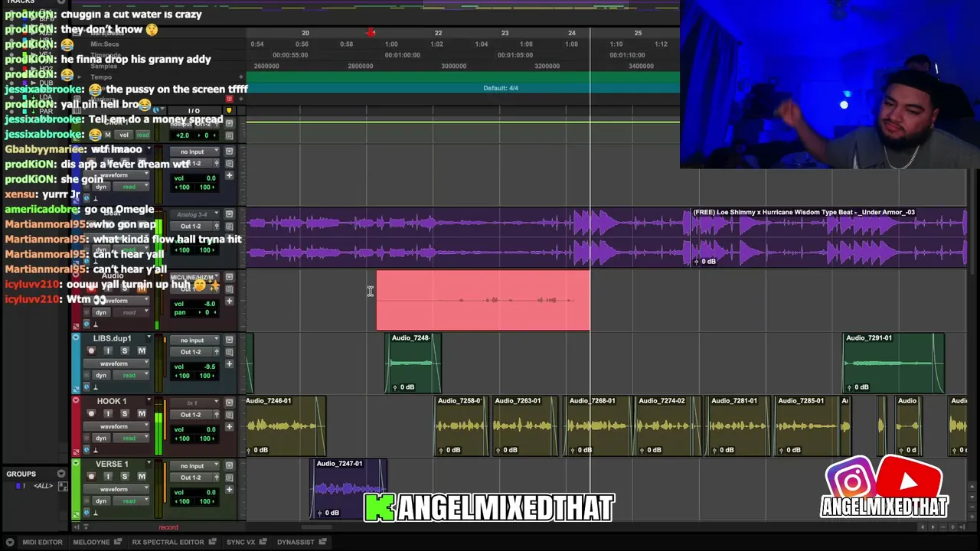
Task: Click the plus icon on VERSE 1 track
Action: point(229,490)
